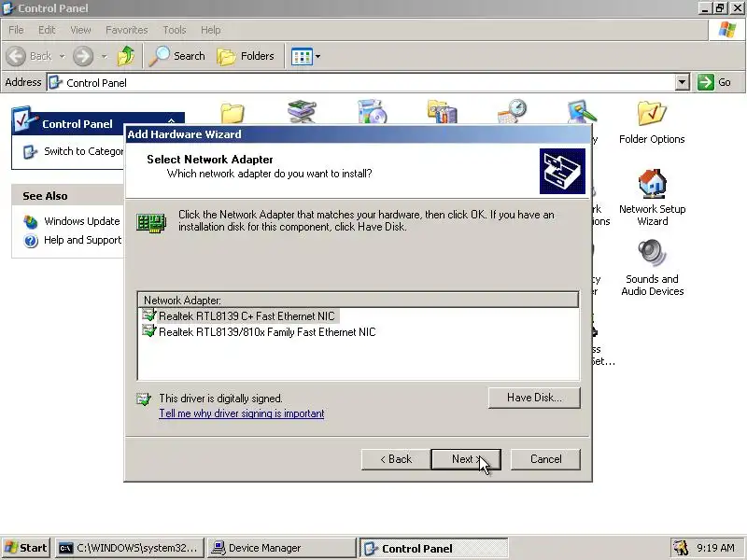Click the Next button in the wizard

(x=465, y=459)
